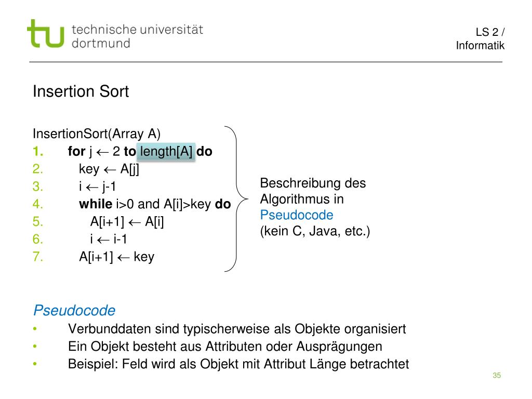
Task: Click the technische universität dortmund text
Action: point(137,36)
